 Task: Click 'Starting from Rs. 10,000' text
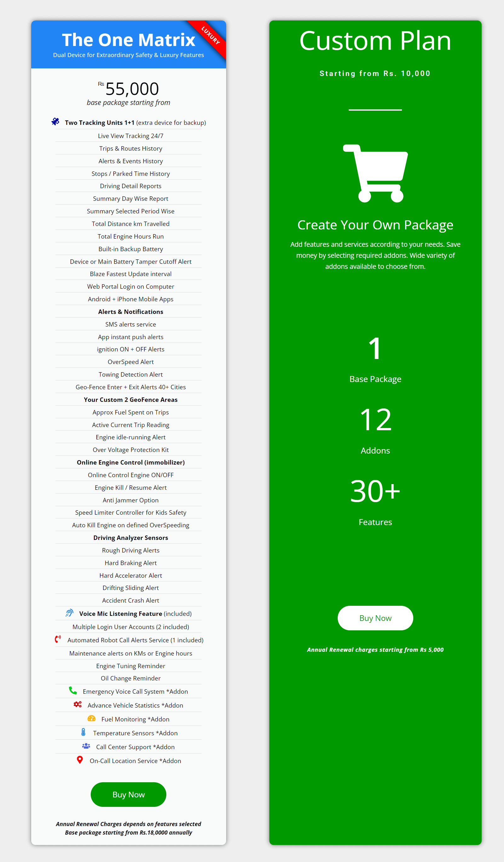coord(375,73)
